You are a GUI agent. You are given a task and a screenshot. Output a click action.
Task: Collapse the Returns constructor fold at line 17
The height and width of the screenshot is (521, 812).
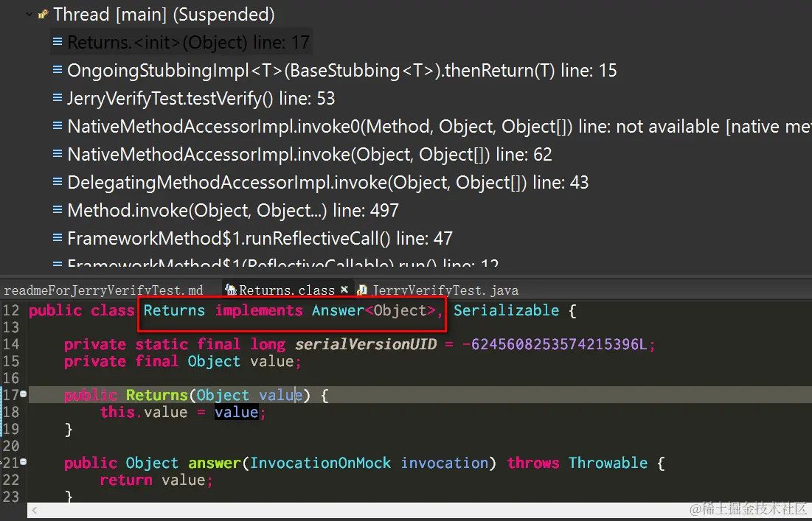[x=24, y=394]
